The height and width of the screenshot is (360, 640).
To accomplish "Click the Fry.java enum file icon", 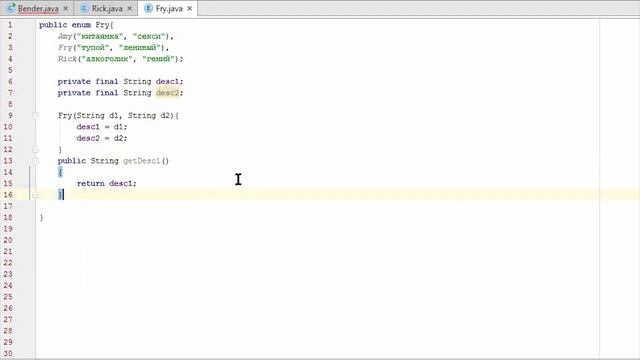I will (x=149, y=8).
